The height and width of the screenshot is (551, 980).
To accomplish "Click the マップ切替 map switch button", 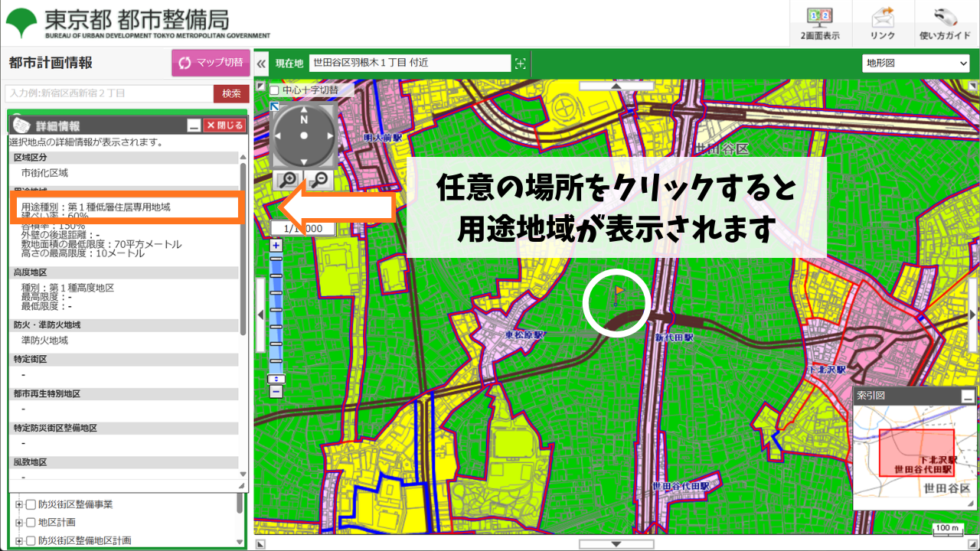I will click(x=211, y=63).
